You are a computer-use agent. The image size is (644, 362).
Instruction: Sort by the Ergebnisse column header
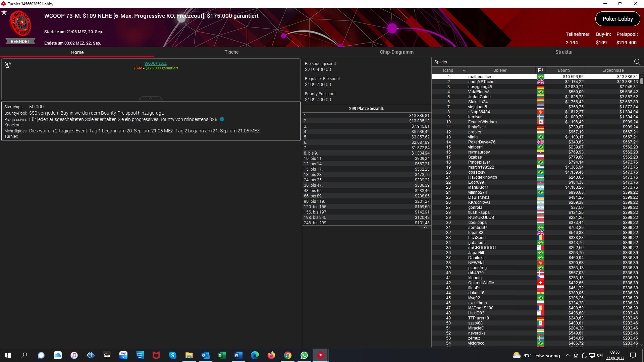[613, 70]
